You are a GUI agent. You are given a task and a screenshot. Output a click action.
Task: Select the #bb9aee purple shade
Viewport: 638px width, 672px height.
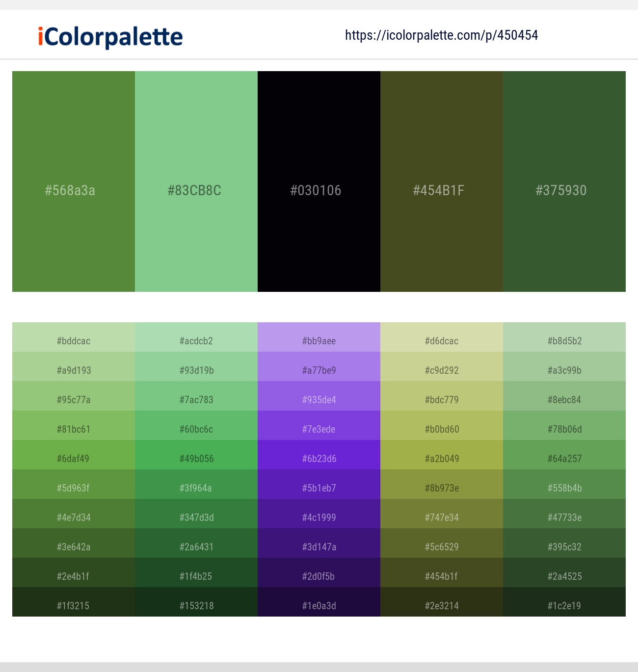point(319,340)
